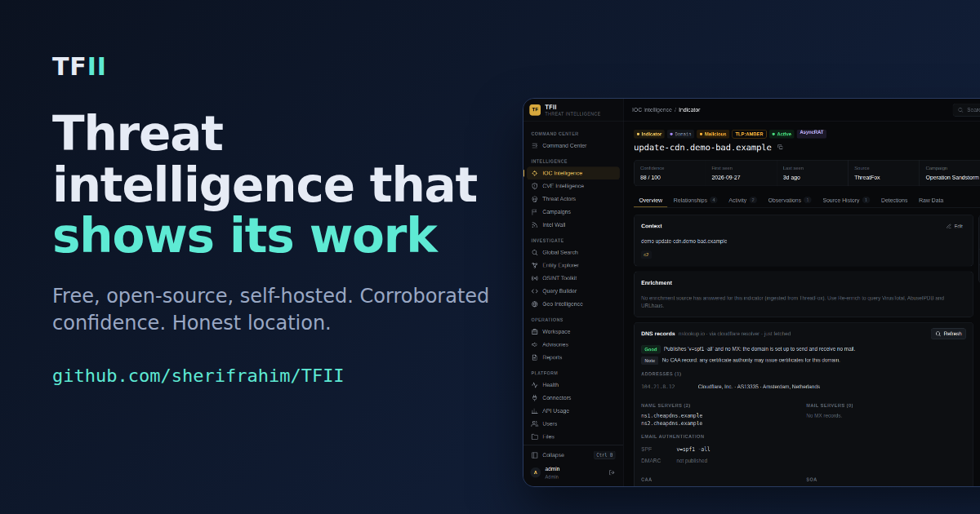Viewport: 980px width, 514px height.
Task: Click the IOC Intelligence breadcrumb link
Action: (x=652, y=109)
